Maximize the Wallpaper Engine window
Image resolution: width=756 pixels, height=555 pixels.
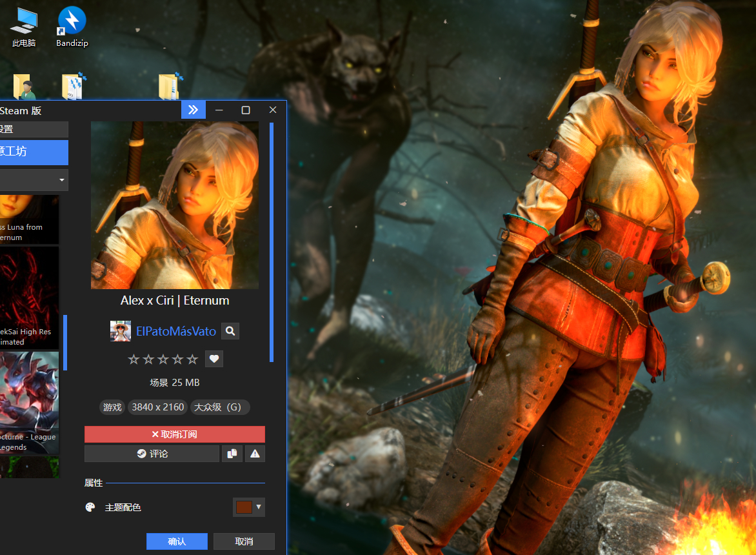tap(245, 110)
